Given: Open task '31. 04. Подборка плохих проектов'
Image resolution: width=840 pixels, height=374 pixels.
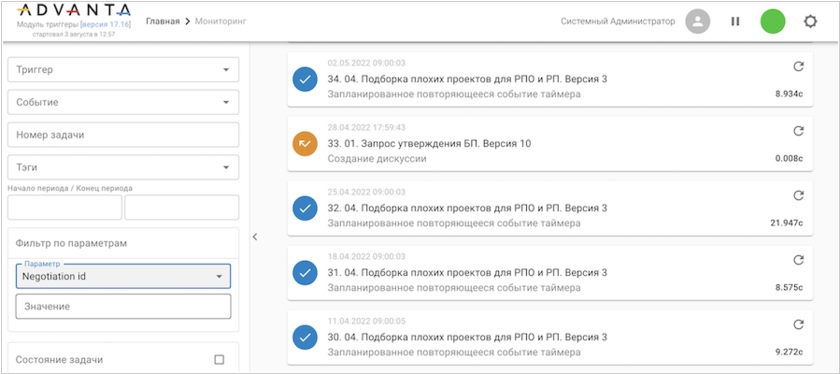Looking at the screenshot, I should [467, 273].
